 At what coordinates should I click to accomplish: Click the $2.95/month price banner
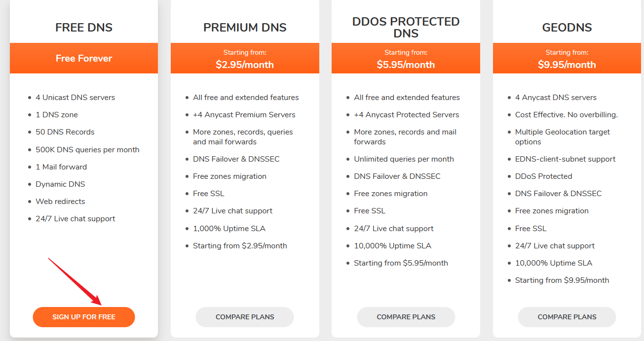(x=245, y=65)
